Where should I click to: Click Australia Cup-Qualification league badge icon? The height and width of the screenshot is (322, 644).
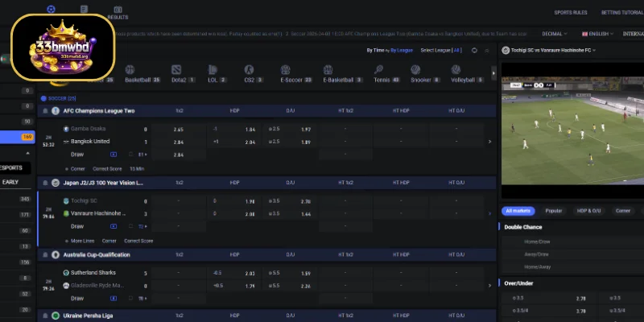tap(56, 254)
